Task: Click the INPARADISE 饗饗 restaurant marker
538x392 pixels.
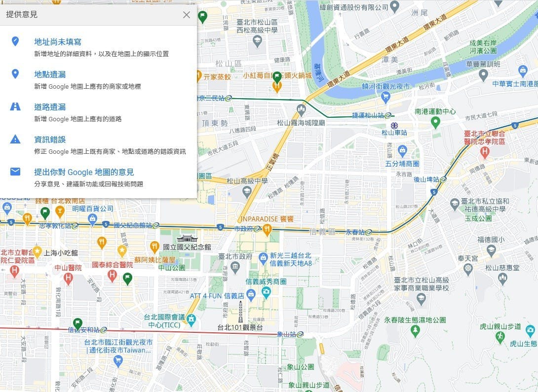Action: [x=267, y=230]
